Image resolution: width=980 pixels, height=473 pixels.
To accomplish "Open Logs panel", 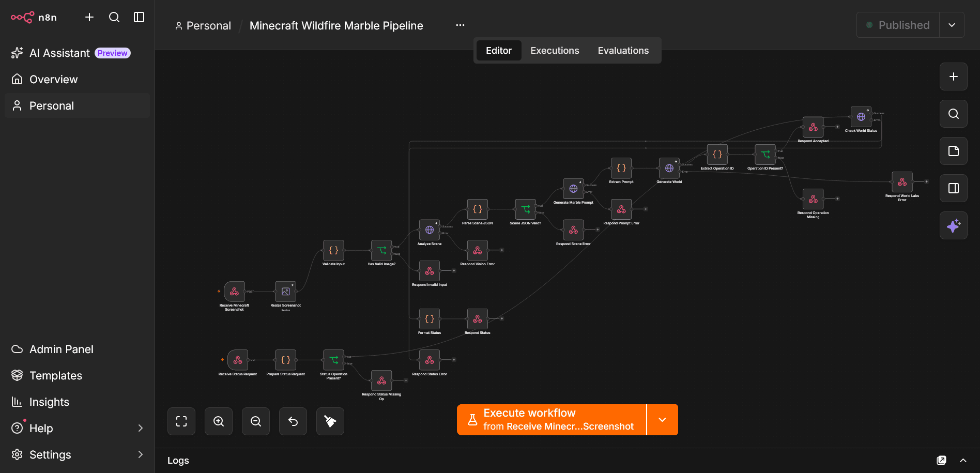I will [178, 461].
